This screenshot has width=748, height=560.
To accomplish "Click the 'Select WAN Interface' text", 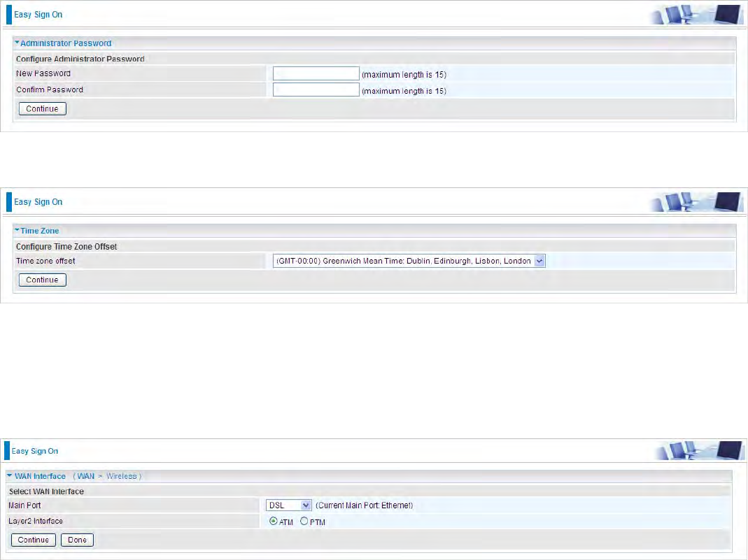I will click(x=46, y=491).
